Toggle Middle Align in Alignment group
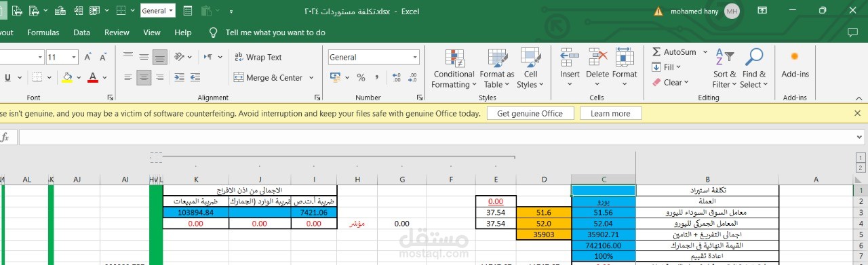Viewport: 868px width, 265px height. (x=144, y=58)
